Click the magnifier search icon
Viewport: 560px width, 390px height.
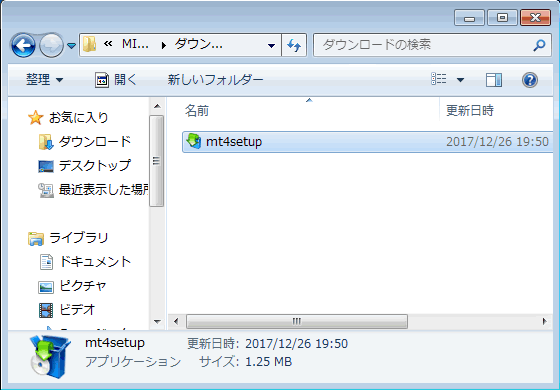tap(539, 45)
